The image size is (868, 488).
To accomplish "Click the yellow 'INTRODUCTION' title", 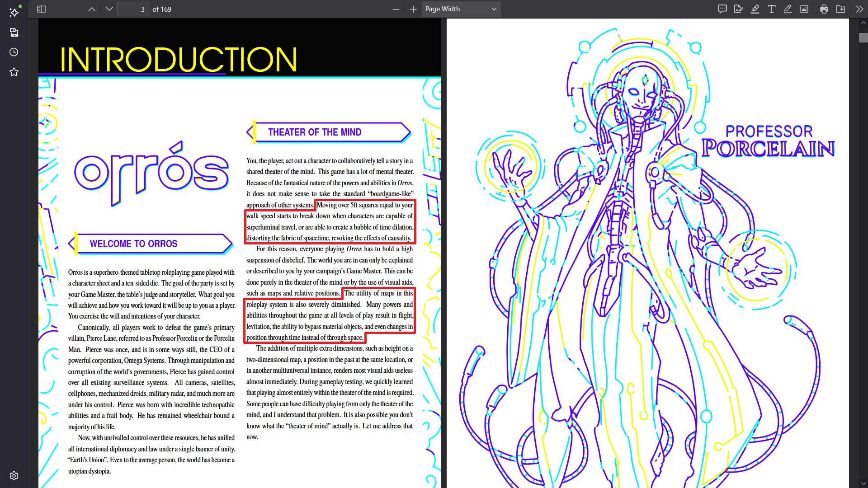I will pyautogui.click(x=179, y=60).
